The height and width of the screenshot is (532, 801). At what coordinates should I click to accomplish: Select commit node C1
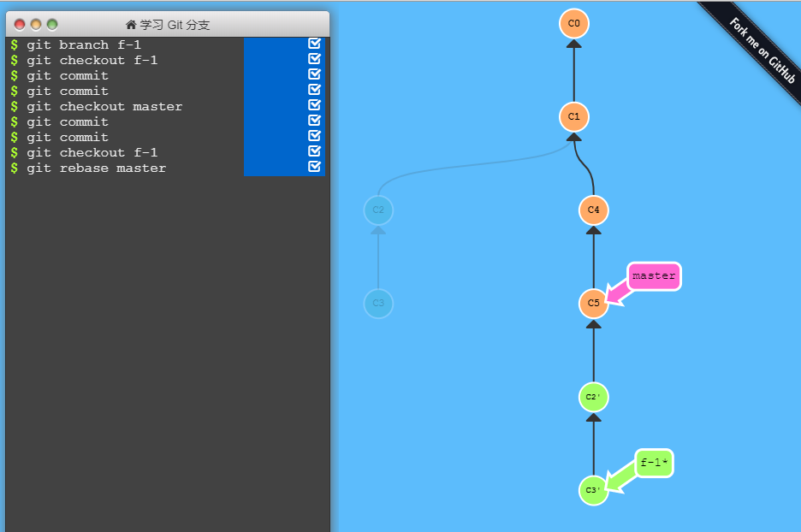coord(573,117)
